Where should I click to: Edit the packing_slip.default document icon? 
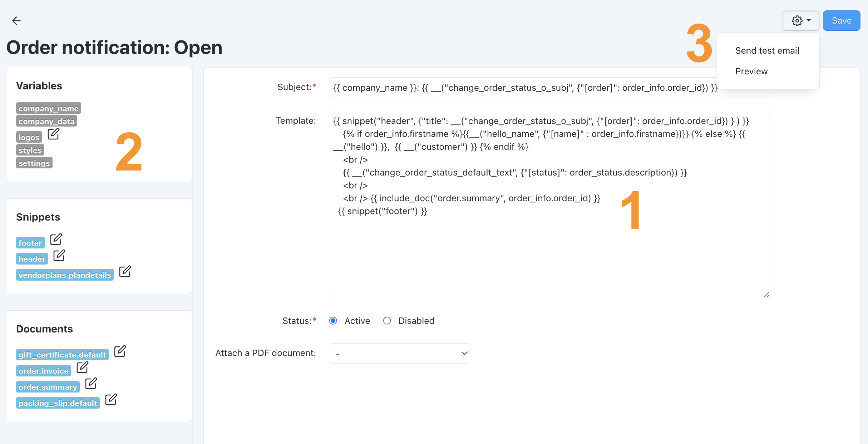(x=111, y=399)
